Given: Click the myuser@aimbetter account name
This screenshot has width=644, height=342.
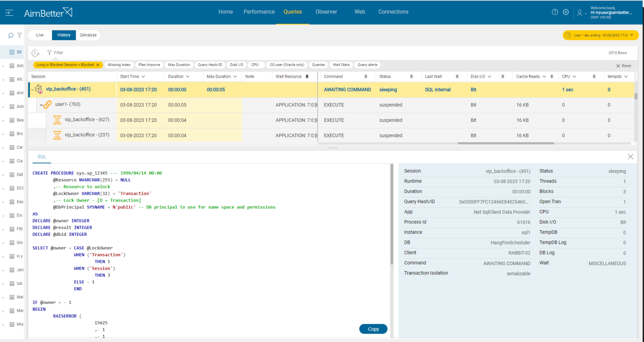Looking at the screenshot, I should click(x=611, y=12).
